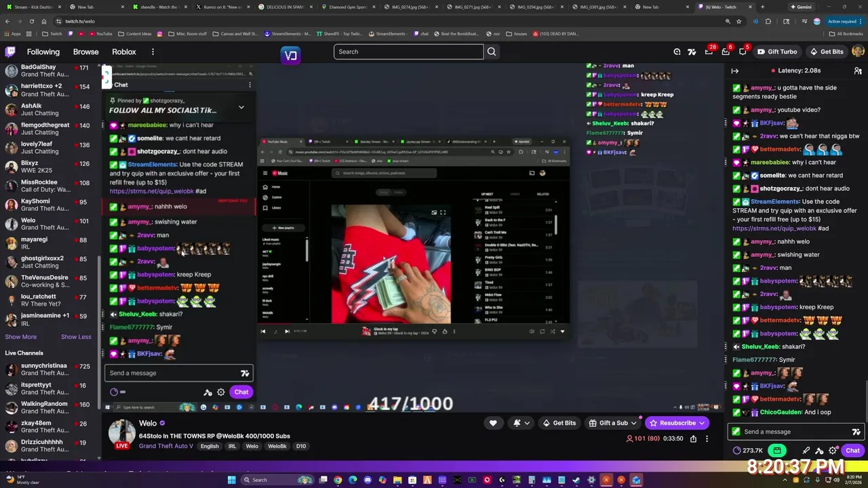Open channel points balance 273.7K
This screenshot has height=488, width=868.
click(748, 450)
